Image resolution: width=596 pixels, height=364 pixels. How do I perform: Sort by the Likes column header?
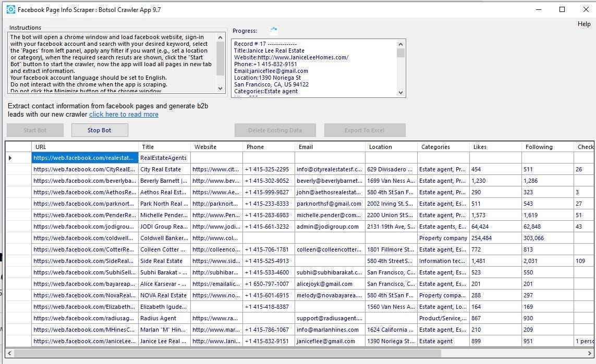click(495, 147)
